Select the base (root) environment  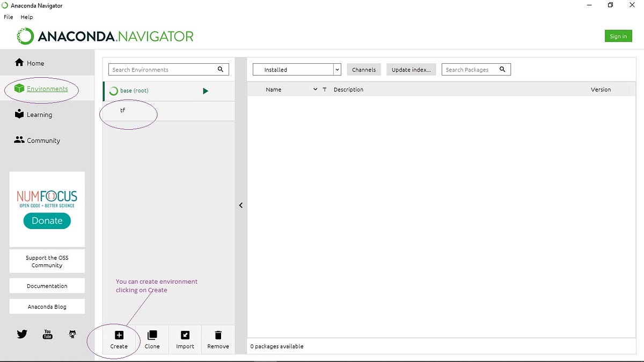[169, 91]
